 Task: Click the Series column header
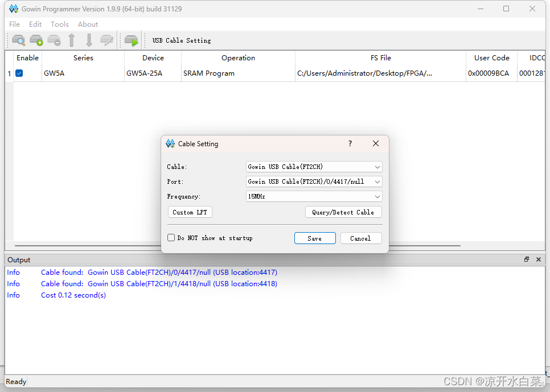pos(83,58)
